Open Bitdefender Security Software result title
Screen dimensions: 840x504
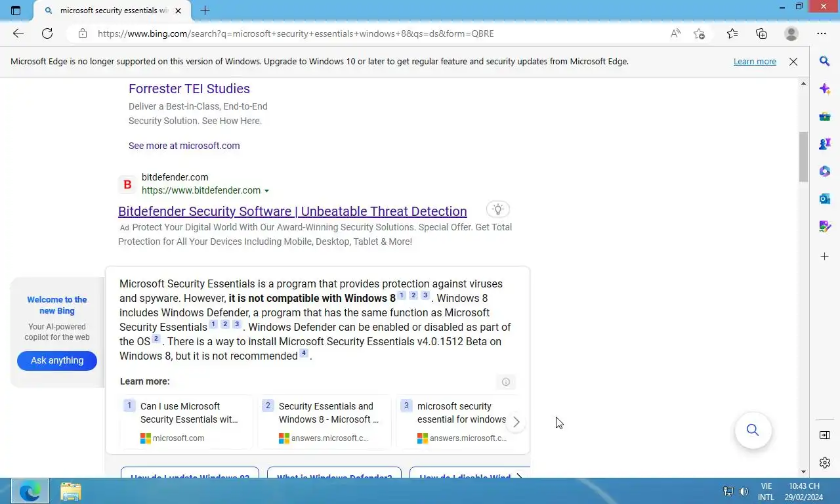point(293,211)
